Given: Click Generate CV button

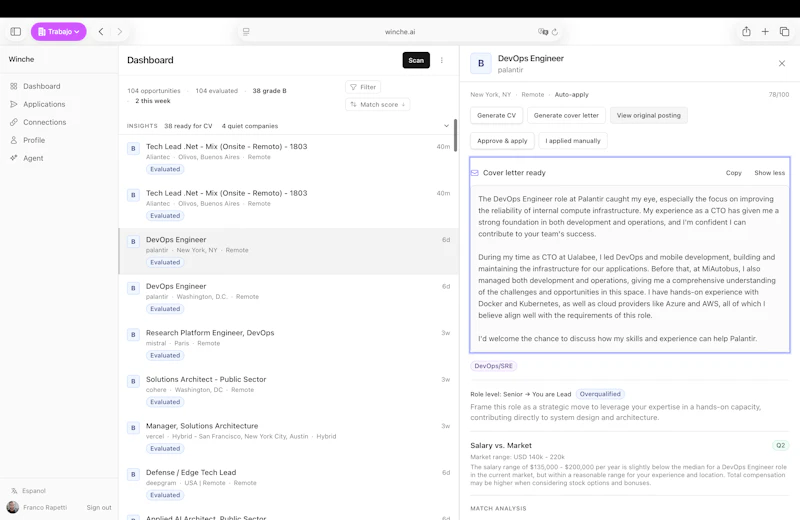Looking at the screenshot, I should (x=496, y=115).
